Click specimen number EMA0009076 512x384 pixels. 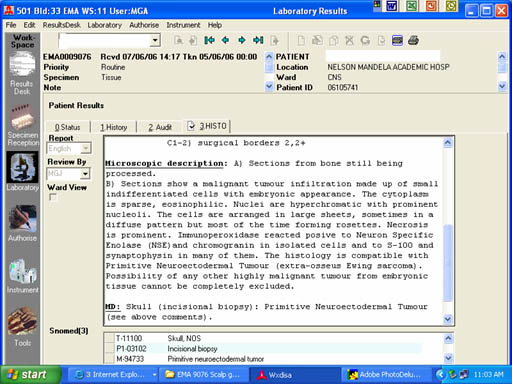click(67, 57)
